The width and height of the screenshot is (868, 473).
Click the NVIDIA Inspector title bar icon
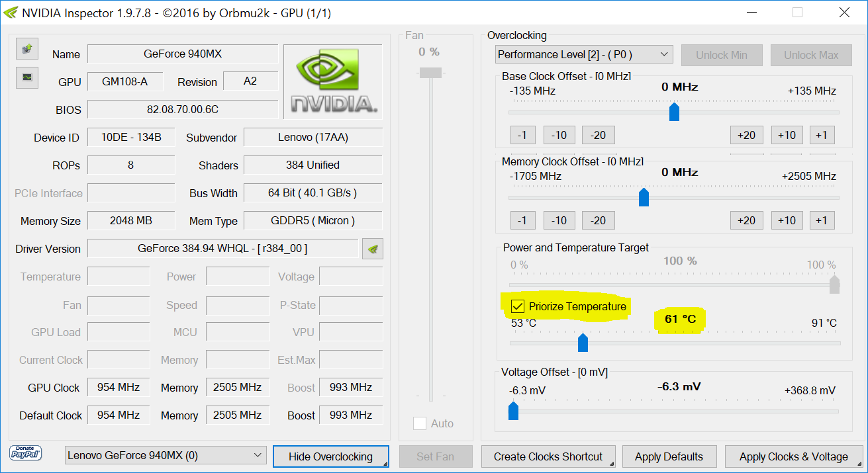point(11,13)
